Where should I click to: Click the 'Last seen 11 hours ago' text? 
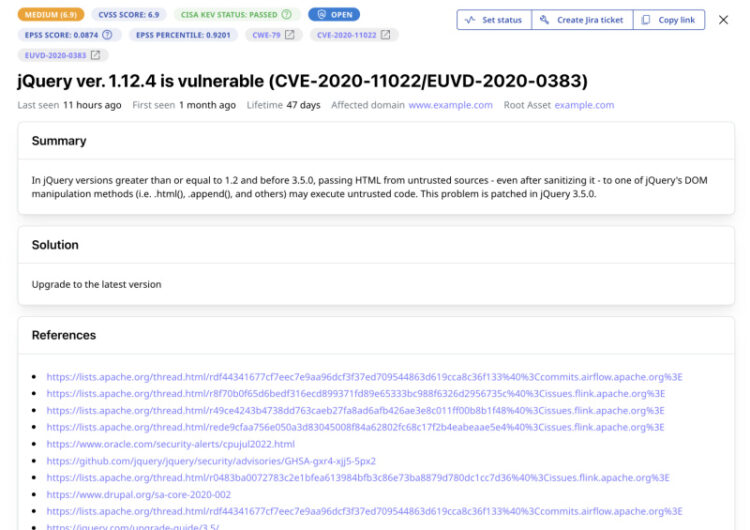click(x=69, y=105)
